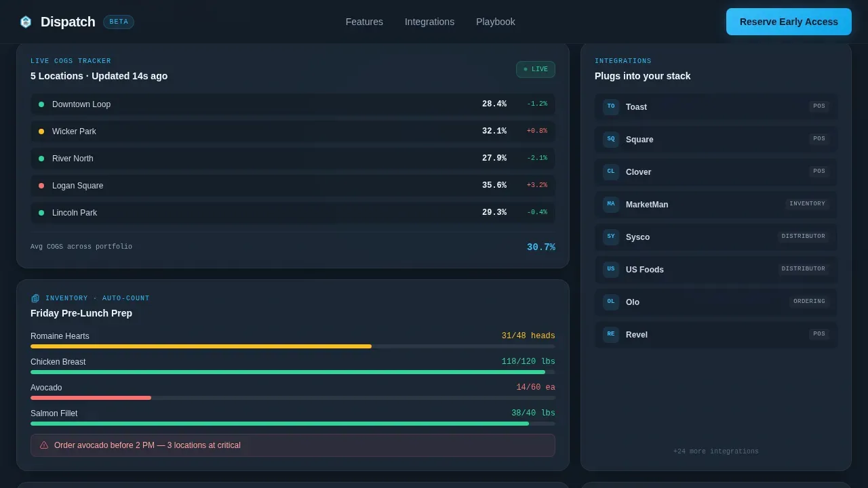Click the +24 more integrations link
Image resolution: width=868 pixels, height=488 pixels.
[716, 451]
